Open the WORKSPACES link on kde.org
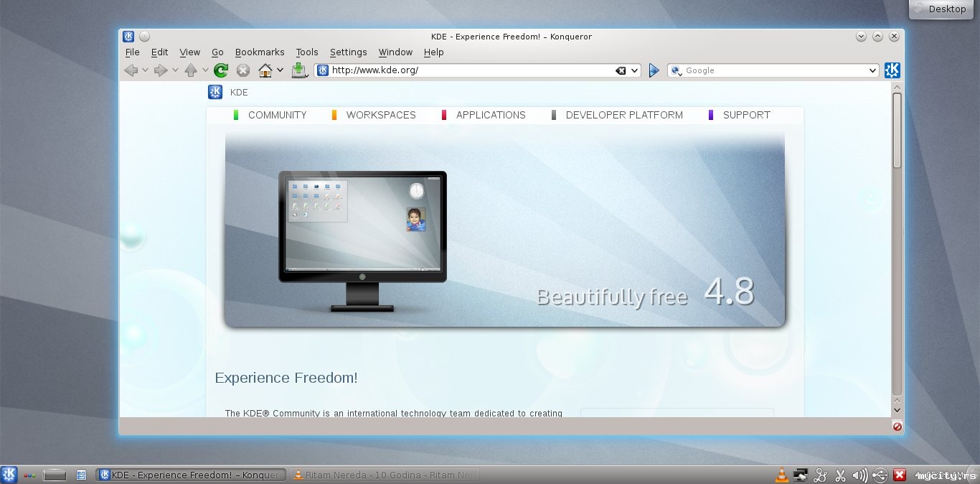 tap(381, 115)
